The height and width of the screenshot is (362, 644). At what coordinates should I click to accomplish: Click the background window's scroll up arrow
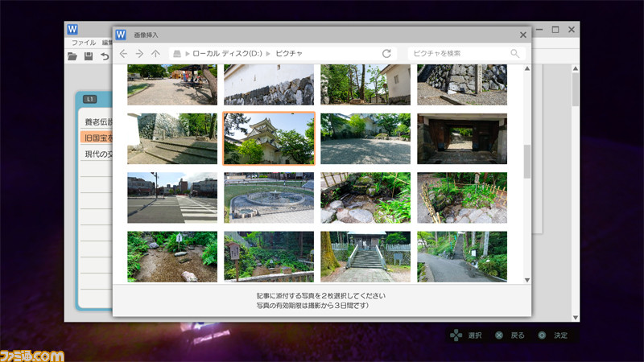coord(576,68)
